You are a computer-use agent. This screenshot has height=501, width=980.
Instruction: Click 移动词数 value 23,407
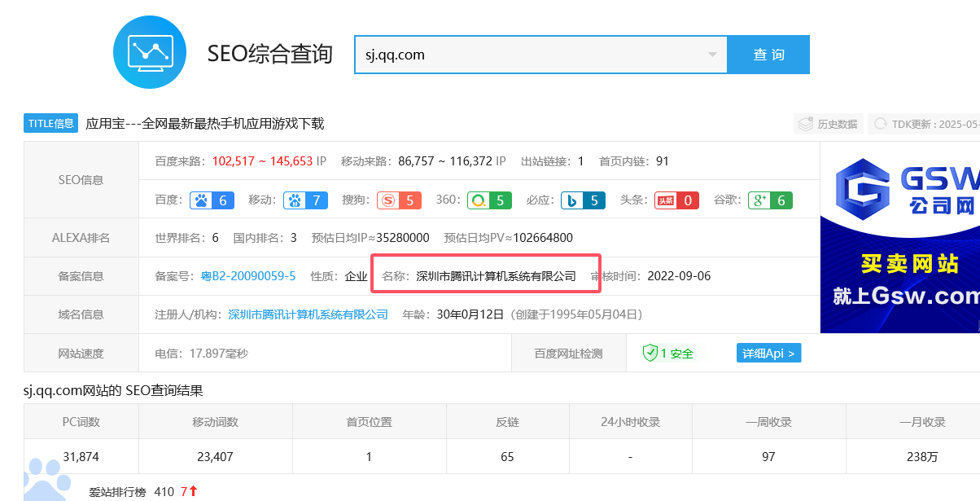pyautogui.click(x=215, y=456)
